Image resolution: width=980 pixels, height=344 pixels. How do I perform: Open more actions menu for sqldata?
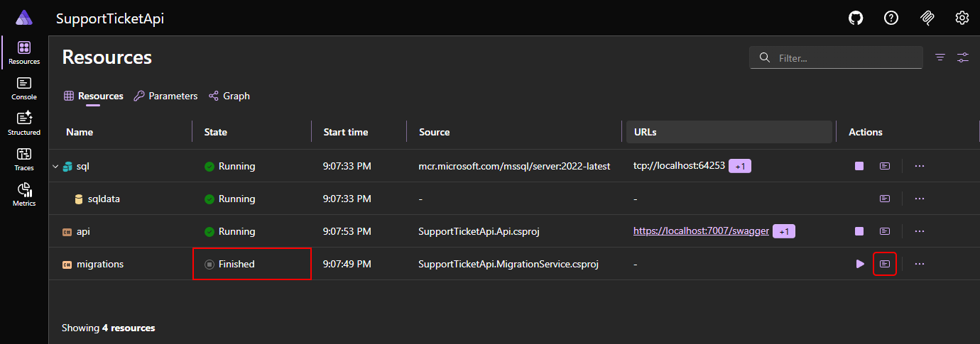[x=920, y=199]
